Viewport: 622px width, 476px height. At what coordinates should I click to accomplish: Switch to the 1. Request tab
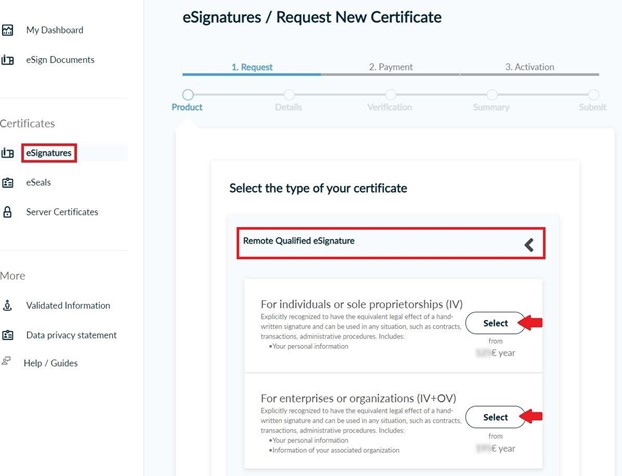pyautogui.click(x=252, y=67)
